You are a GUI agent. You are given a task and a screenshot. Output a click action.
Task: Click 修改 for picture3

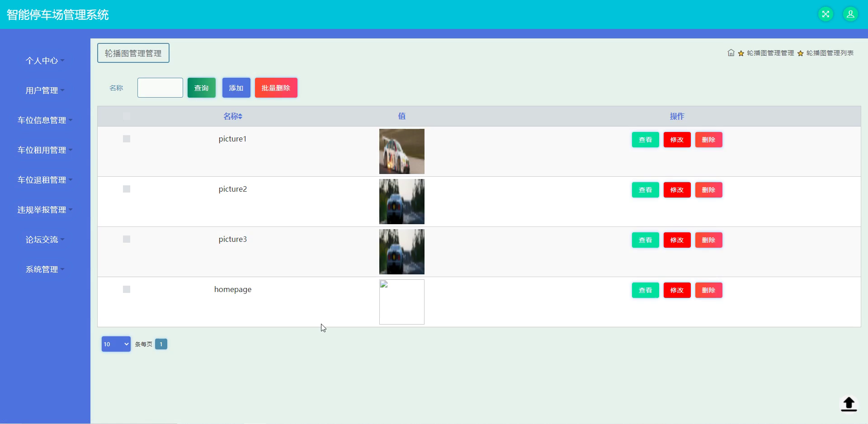point(677,240)
